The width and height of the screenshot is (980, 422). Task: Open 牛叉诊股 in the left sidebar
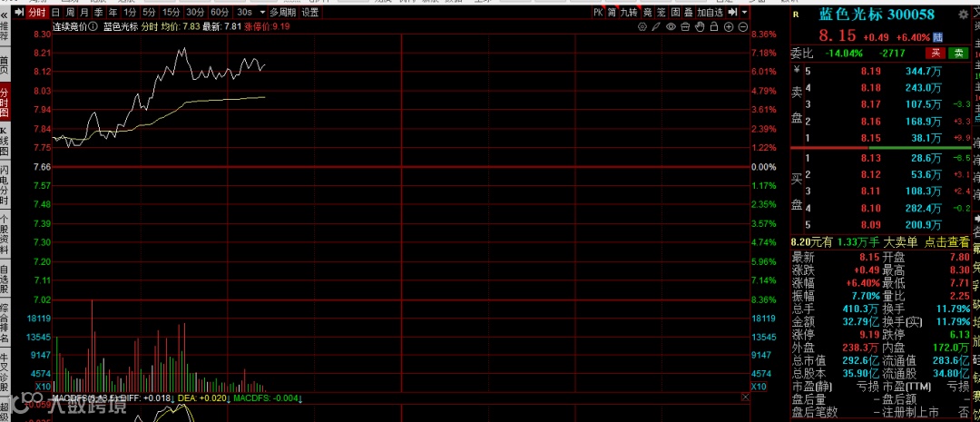(5, 371)
